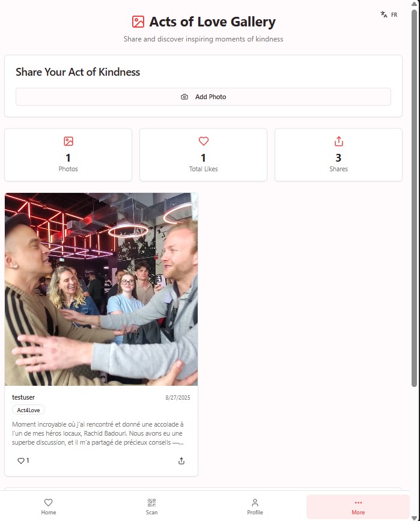
Task: Open the Scan QR tab
Action: click(x=151, y=507)
